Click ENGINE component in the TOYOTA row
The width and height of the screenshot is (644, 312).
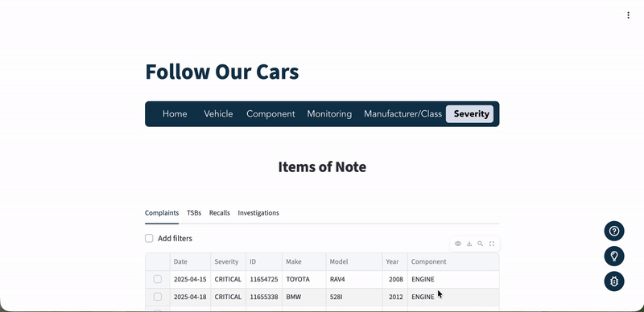click(453, 279)
